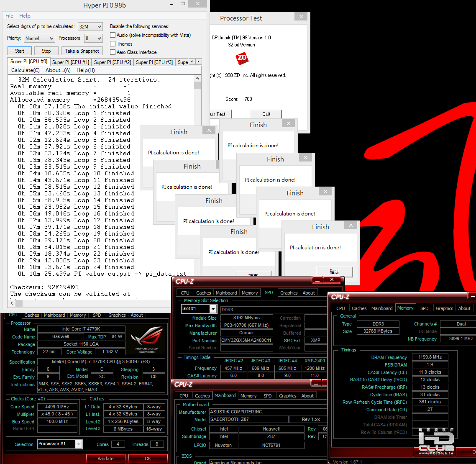The height and width of the screenshot is (464, 476).
Task: Click the DRAM Frequency 1199.8 MHz field
Action: pos(430,357)
